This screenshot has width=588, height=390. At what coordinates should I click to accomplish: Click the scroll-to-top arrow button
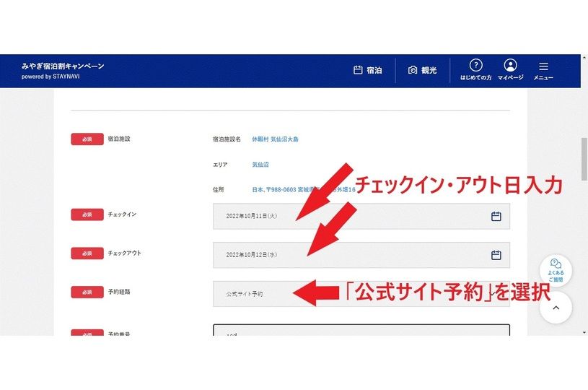[x=556, y=308]
